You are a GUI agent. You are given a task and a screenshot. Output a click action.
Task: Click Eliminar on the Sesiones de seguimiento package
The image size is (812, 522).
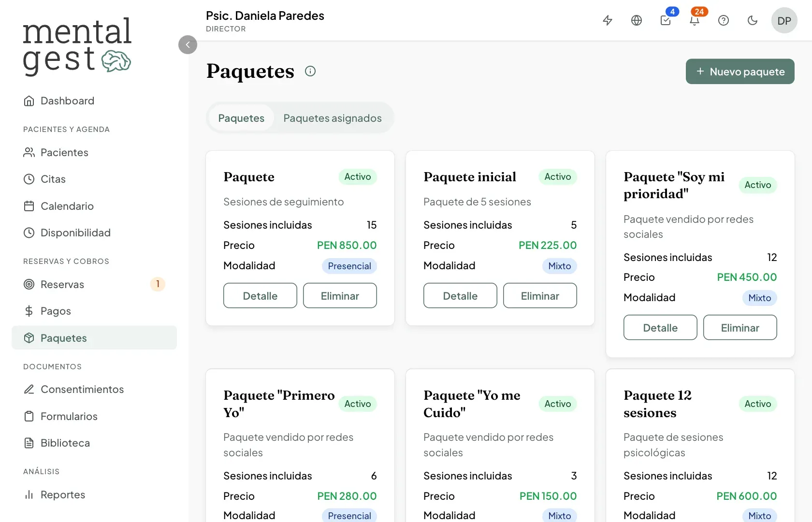tap(340, 296)
